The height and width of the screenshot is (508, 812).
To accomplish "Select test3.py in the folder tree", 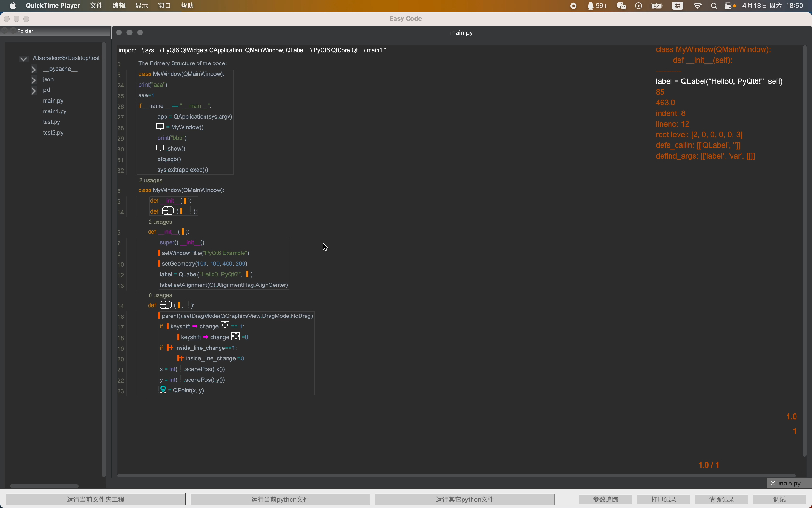I will (53, 133).
